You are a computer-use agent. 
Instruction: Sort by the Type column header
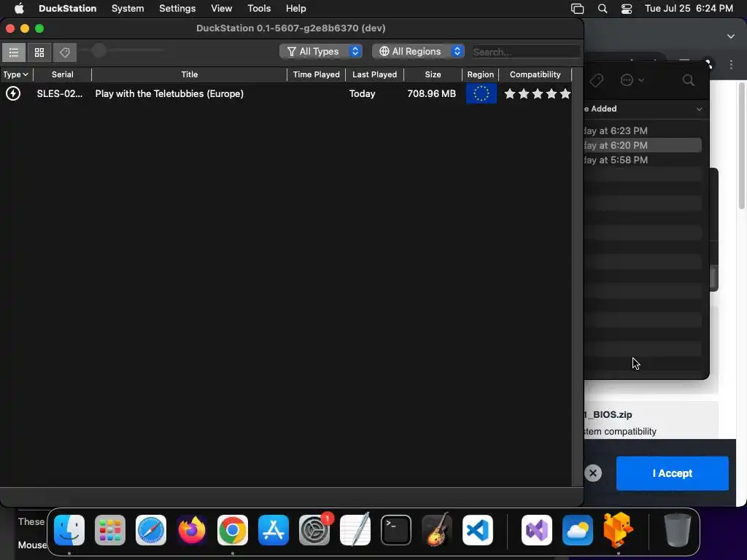point(16,74)
